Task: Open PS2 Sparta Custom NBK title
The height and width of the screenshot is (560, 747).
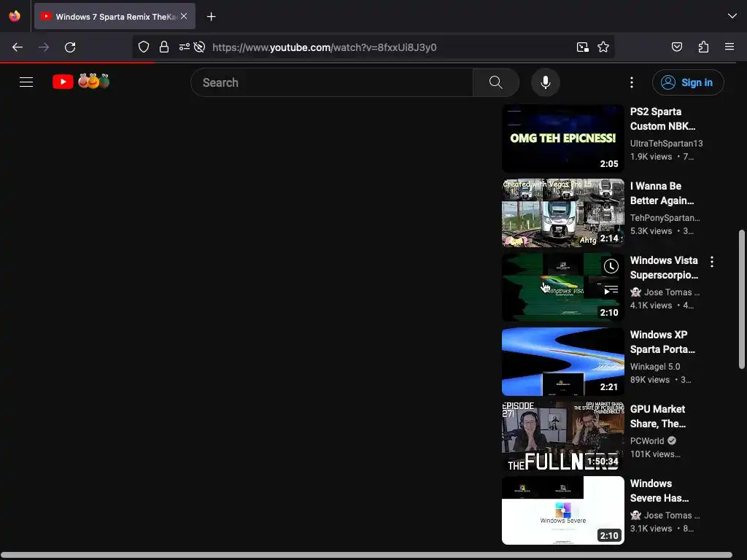Action: pyautogui.click(x=662, y=119)
